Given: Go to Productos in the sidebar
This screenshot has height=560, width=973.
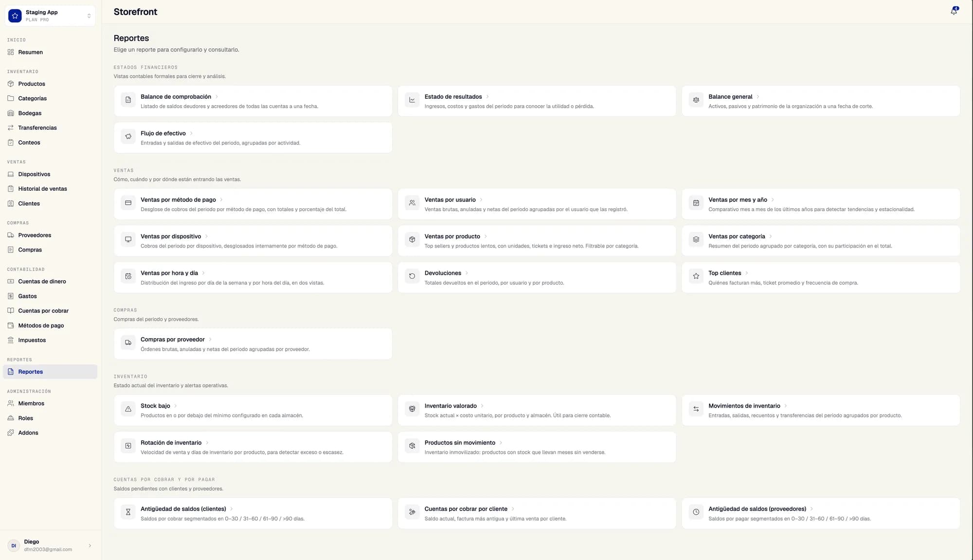Looking at the screenshot, I should (x=50, y=84).
